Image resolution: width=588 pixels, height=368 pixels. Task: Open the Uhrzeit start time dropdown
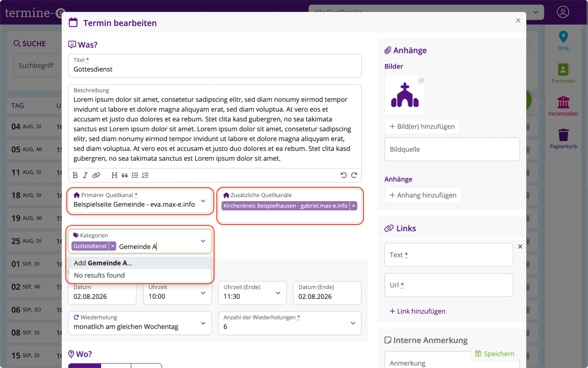(x=177, y=293)
